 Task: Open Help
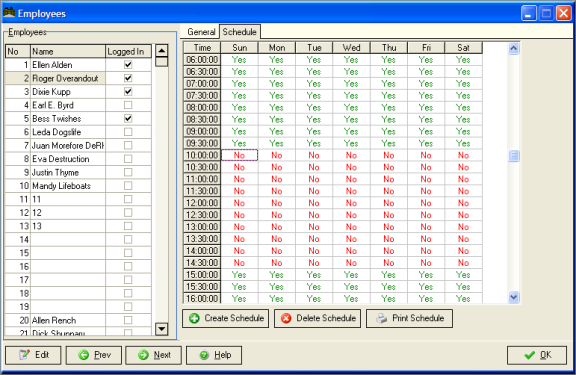pos(214,355)
